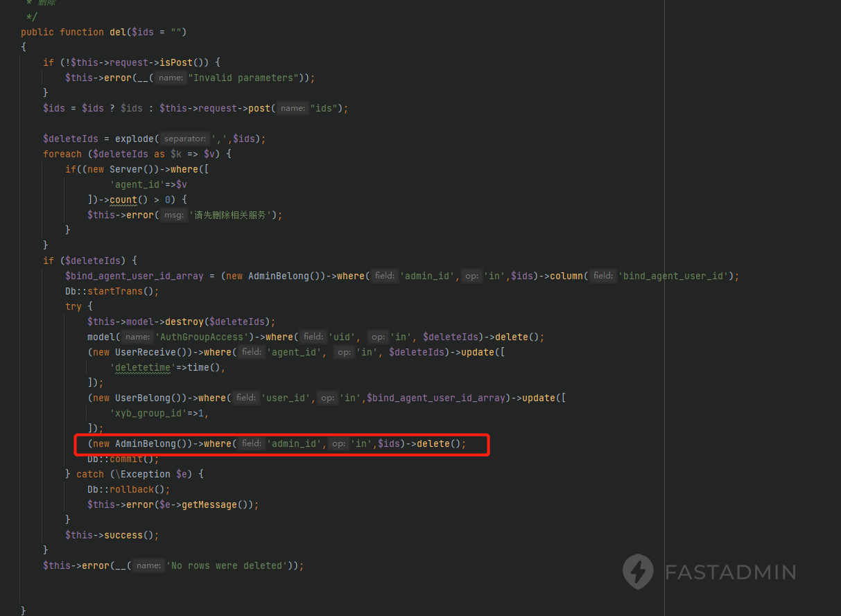Image resolution: width=841 pixels, height=616 pixels.
Task: Click the "Invalid parameters" string
Action: click(x=242, y=78)
